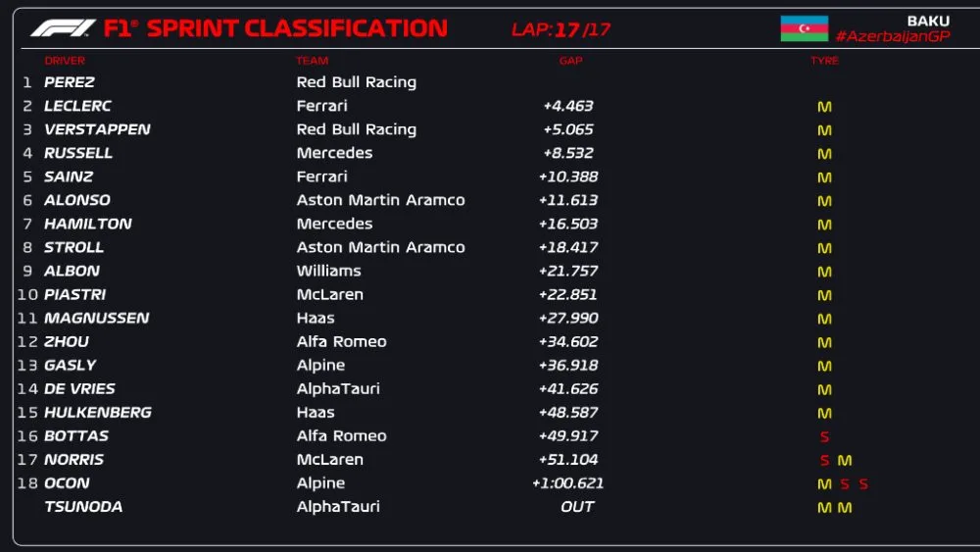Screen dimensions: 980x552
Task: Click the DRIVER column header
Action: pos(65,61)
